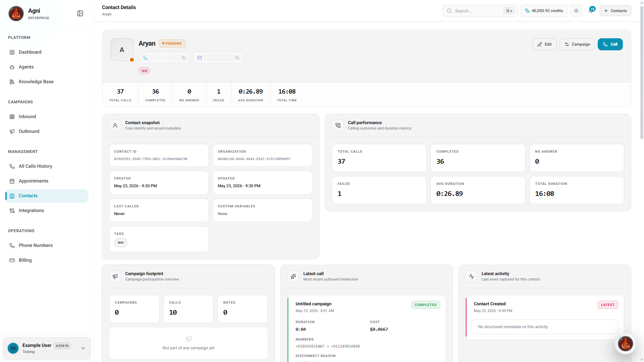Open the Agni chat widget bubble
Screen dimensions: 644x362
(x=626, y=344)
